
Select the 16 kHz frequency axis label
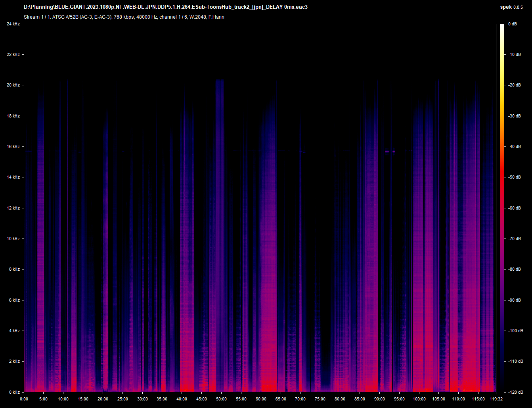(x=13, y=147)
